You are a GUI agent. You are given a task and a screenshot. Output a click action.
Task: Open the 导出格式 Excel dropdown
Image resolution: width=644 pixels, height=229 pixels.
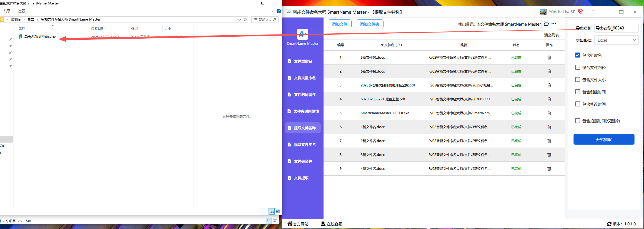click(x=616, y=40)
